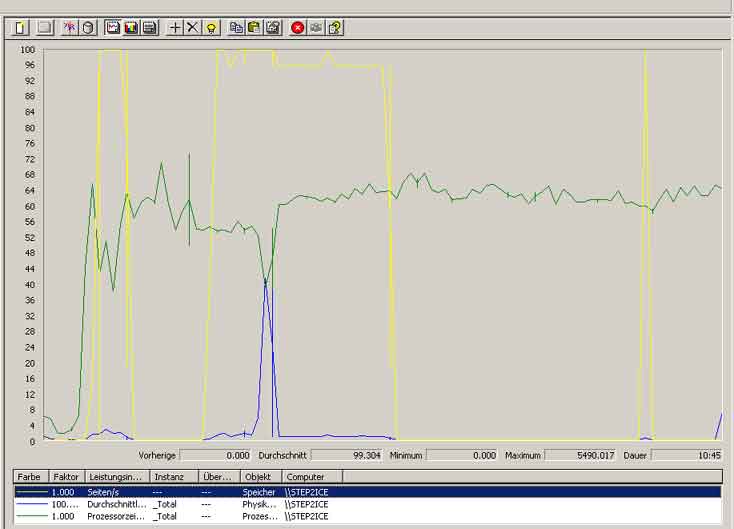Click the Farbe column header

[29, 477]
